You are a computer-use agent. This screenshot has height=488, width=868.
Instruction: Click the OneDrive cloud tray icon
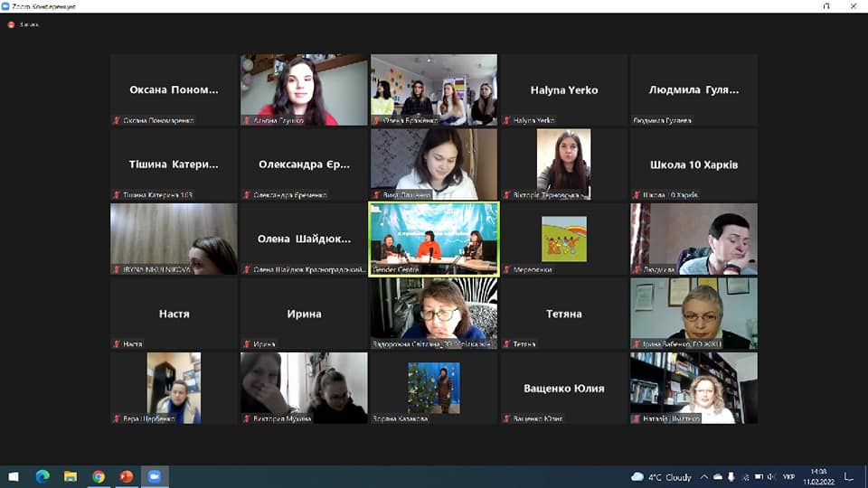click(718, 477)
